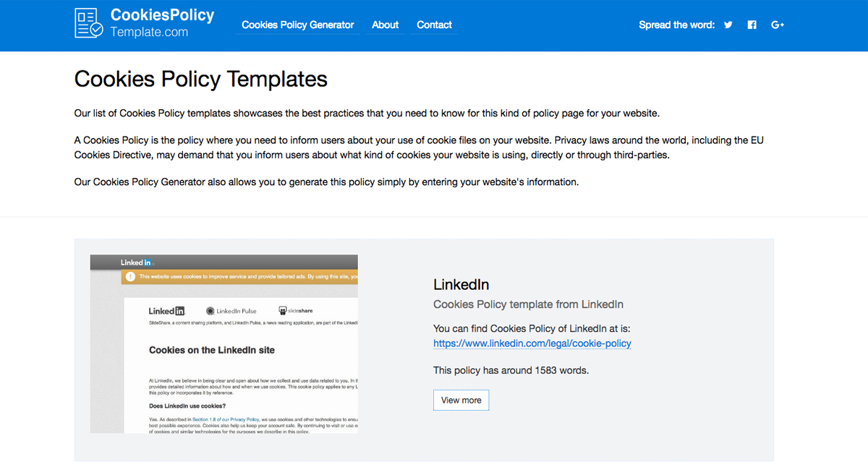This screenshot has width=868, height=470.
Task: Click 'This policy has around 1583 words.' text
Action: coord(511,370)
